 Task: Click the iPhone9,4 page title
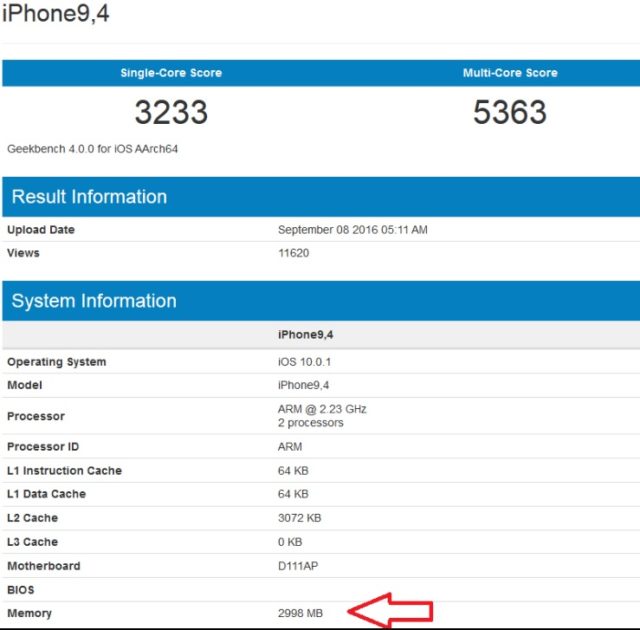[x=56, y=13]
